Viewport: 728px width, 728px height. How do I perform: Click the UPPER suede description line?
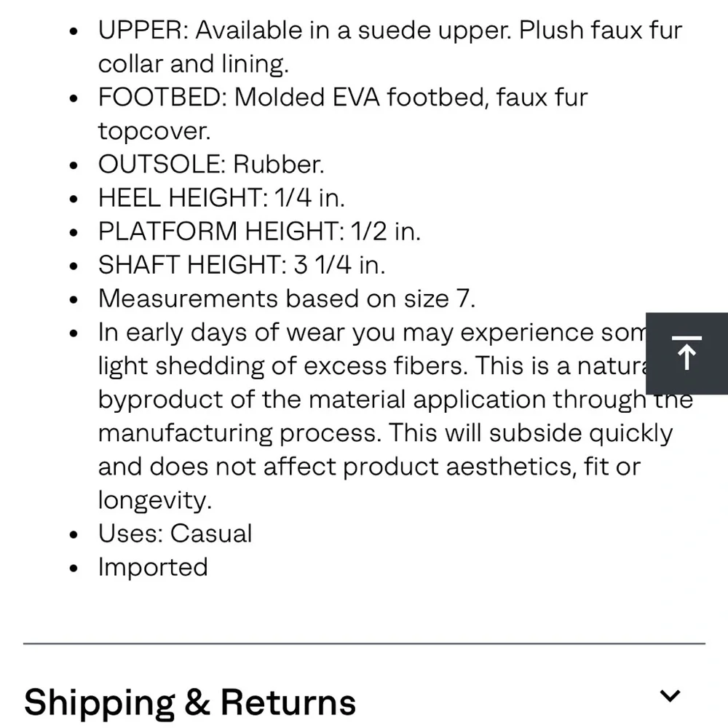click(390, 31)
